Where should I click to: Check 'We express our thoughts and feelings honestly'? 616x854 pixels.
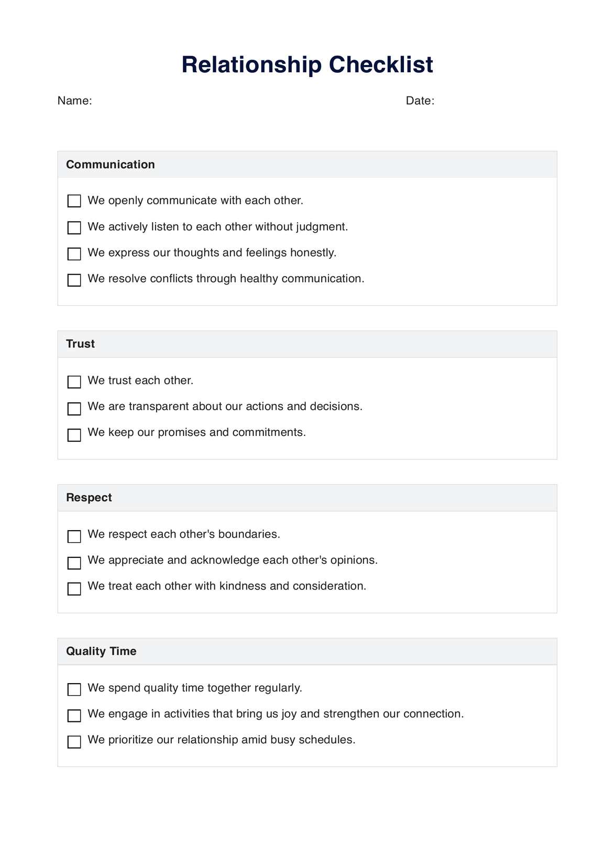click(x=74, y=254)
